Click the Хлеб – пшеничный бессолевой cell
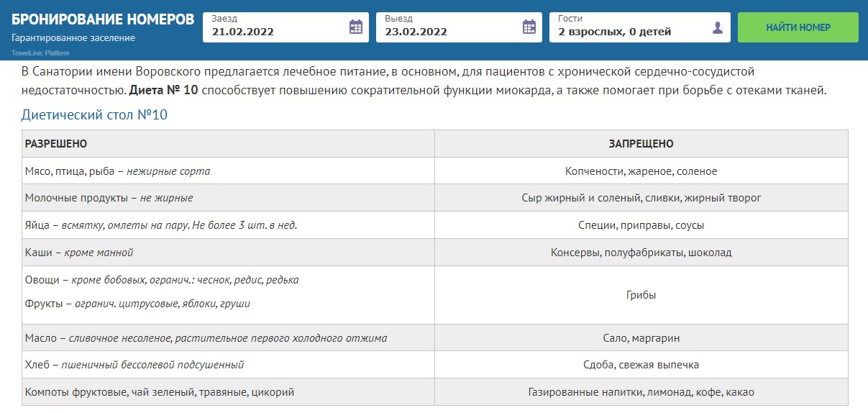This screenshot has width=868, height=413. point(228,365)
